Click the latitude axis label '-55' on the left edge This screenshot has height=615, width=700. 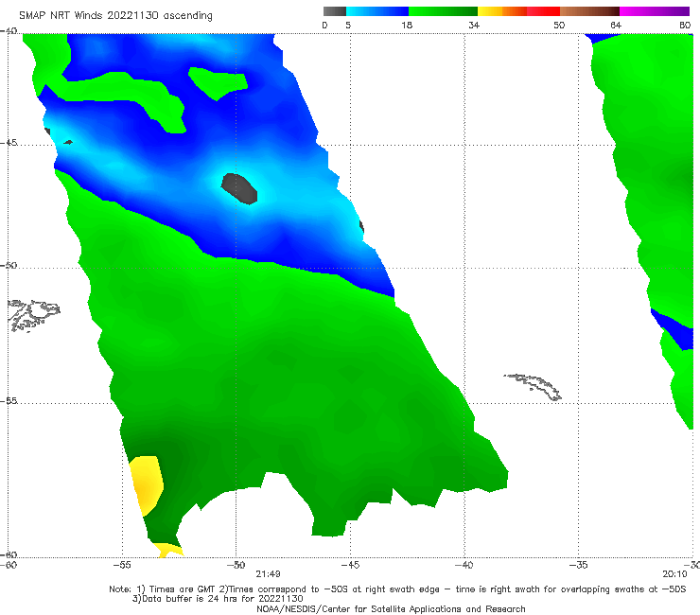point(9,401)
